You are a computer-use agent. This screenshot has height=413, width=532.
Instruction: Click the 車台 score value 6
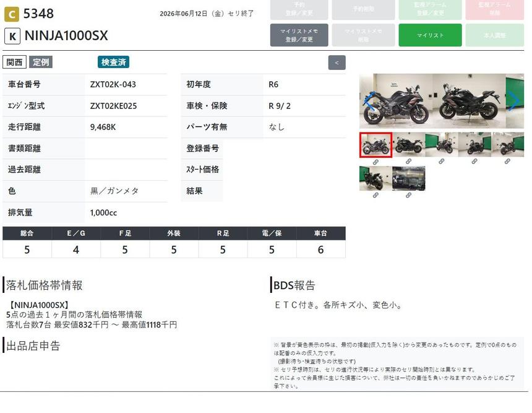coord(320,250)
